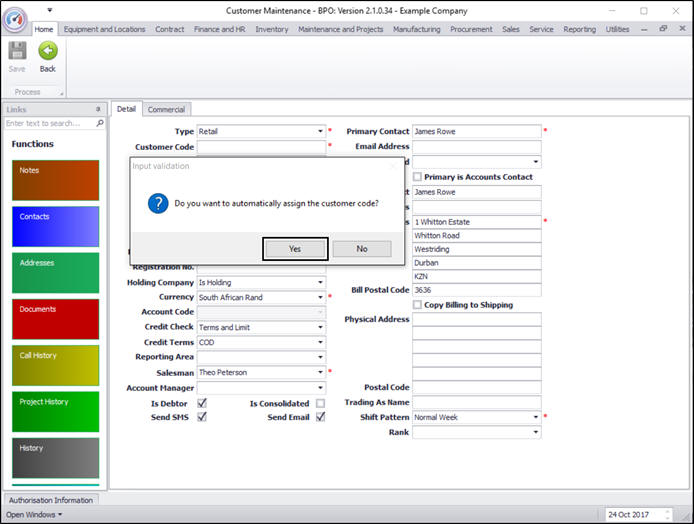
Task: Expand the Shift Pattern dropdown
Action: coord(536,417)
